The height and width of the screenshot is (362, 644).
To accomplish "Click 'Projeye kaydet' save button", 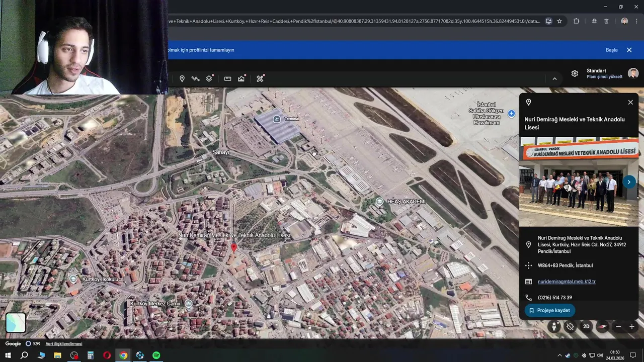I will [x=550, y=310].
